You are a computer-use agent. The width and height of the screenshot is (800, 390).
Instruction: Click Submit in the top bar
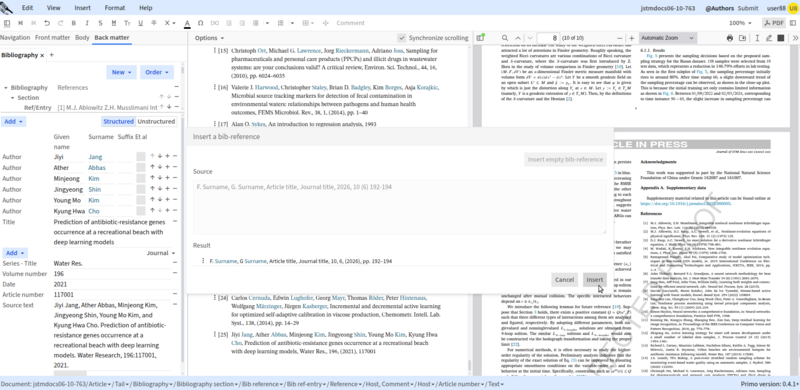[x=748, y=8]
